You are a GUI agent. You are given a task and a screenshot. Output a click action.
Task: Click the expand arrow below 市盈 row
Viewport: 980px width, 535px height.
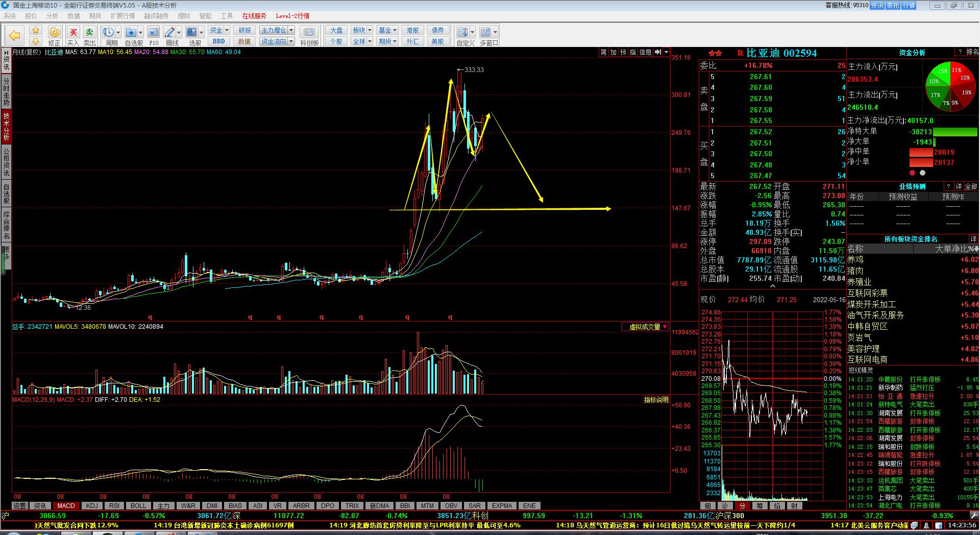772,286
